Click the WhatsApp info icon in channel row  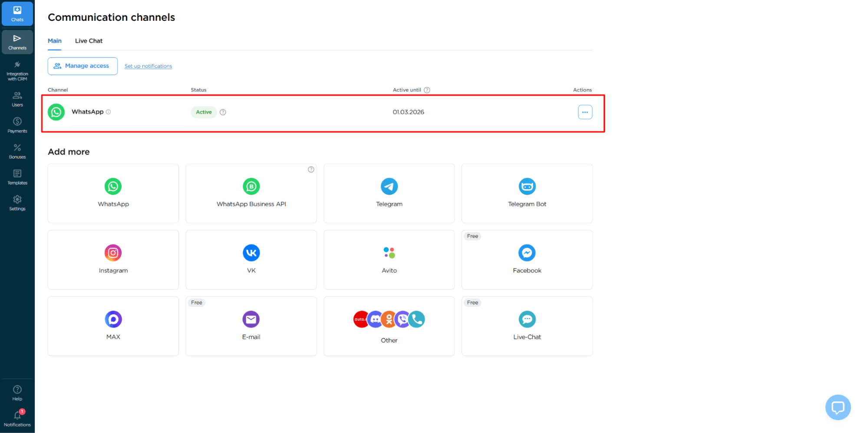point(109,112)
